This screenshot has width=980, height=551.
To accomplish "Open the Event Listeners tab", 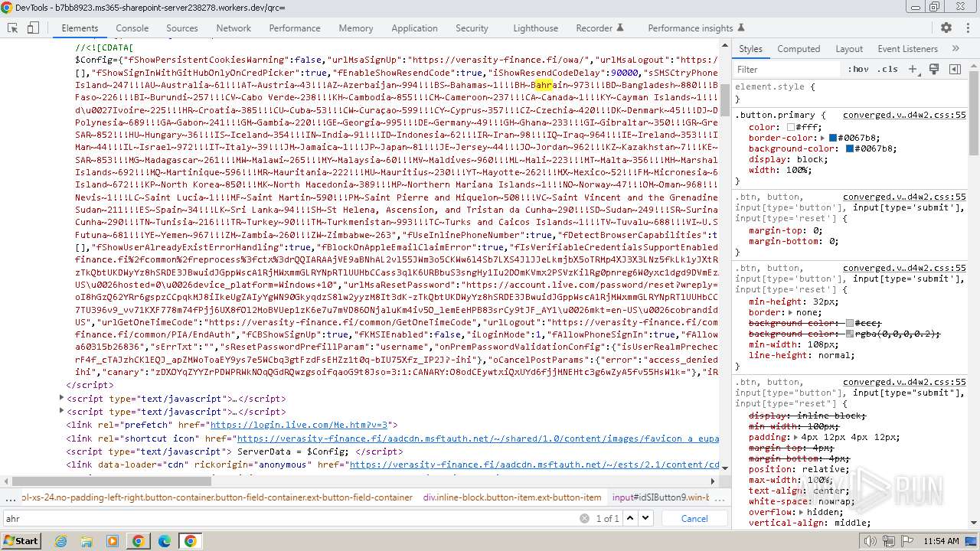I will tap(907, 48).
